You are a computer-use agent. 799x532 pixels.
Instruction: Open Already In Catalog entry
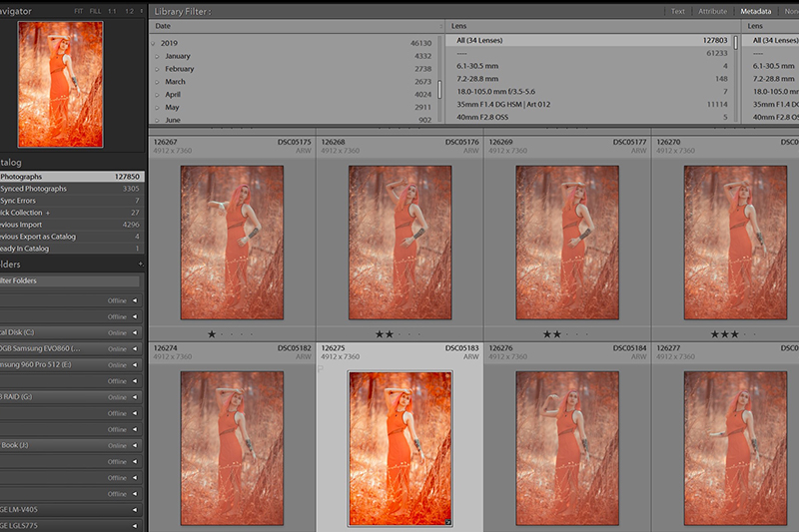71,249
